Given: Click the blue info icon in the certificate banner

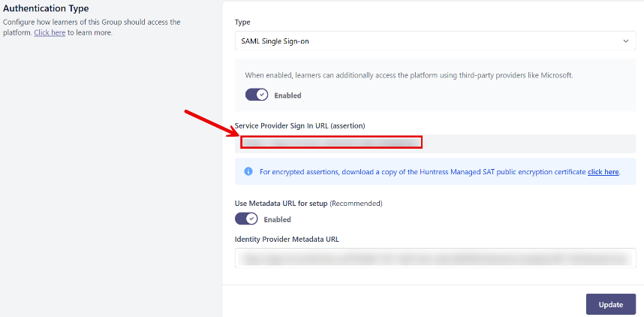Looking at the screenshot, I should (248, 172).
